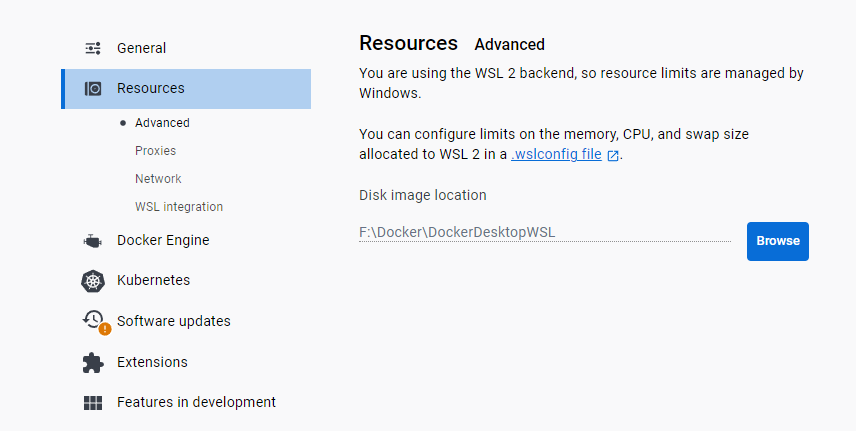Click the Software updates clock icon
This screenshot has height=431, width=856.
[93, 320]
